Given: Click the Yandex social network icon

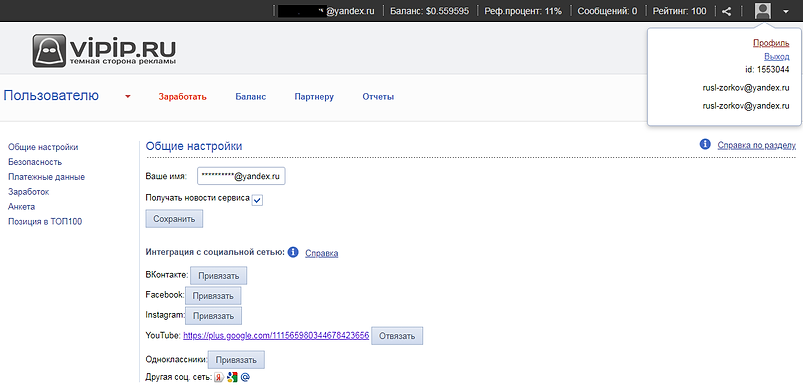Looking at the screenshot, I should pos(218,377).
